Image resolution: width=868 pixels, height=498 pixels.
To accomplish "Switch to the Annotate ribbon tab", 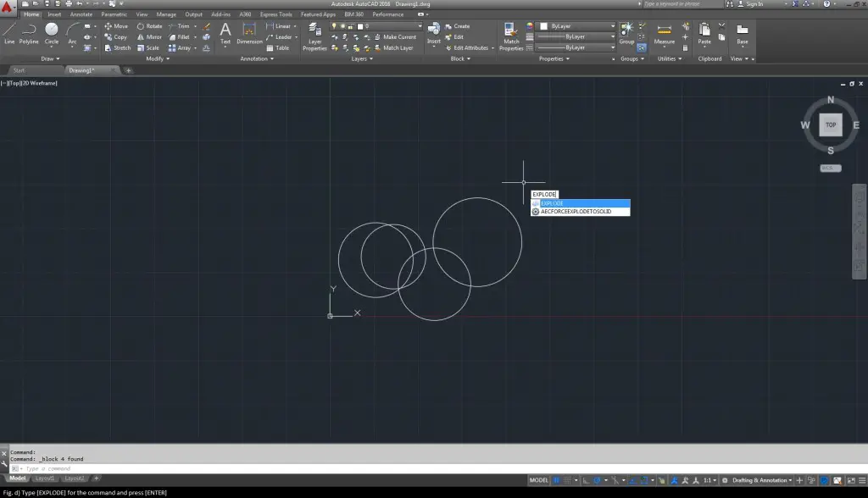I will point(81,14).
